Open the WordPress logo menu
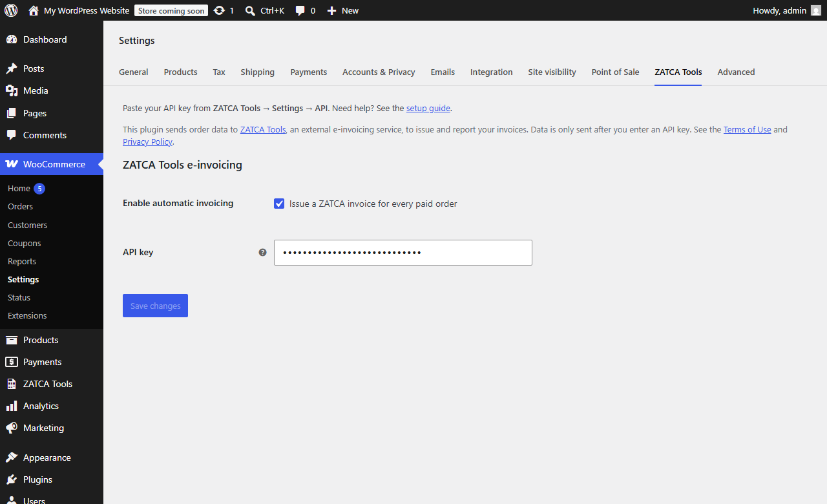This screenshot has width=827, height=504. pyautogui.click(x=11, y=10)
